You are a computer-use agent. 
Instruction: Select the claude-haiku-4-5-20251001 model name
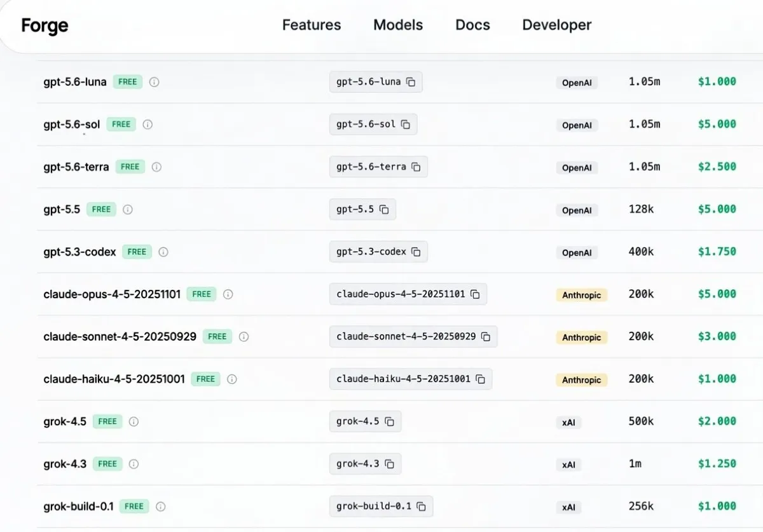[114, 379]
